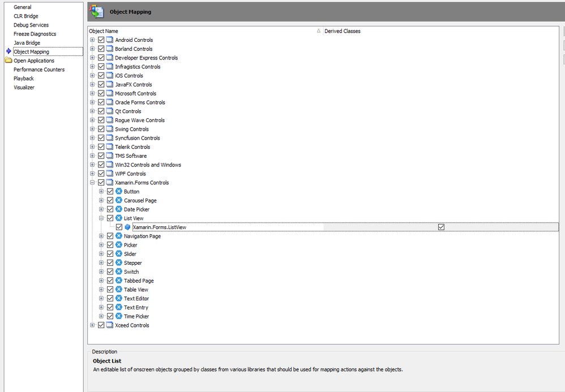Toggle the Text Editor checkbox
This screenshot has width=565, height=392.
[110, 299]
